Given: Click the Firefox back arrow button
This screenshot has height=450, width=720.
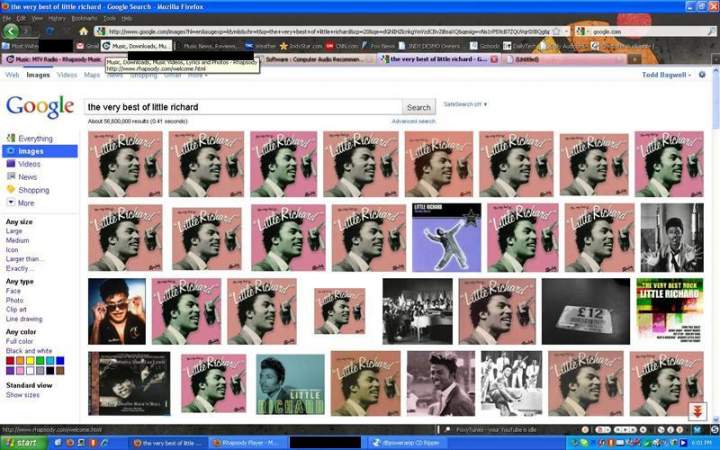Looking at the screenshot, I should [x=11, y=31].
